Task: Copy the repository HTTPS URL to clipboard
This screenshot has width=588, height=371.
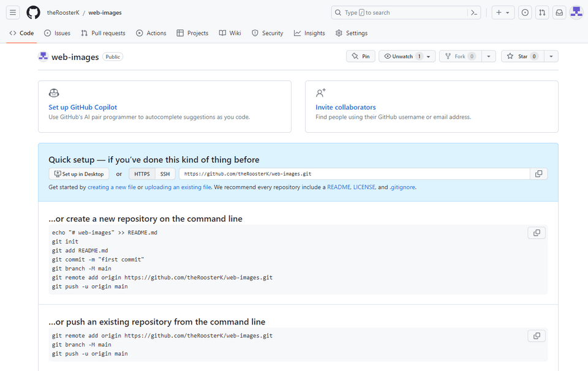Action: [x=539, y=174]
